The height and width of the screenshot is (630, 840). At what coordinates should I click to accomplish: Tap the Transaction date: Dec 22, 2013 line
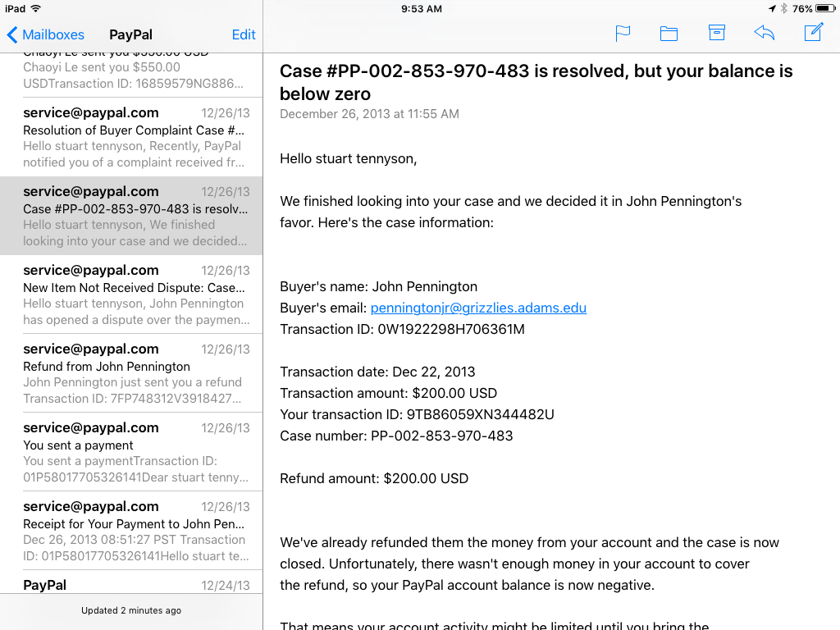point(377,372)
